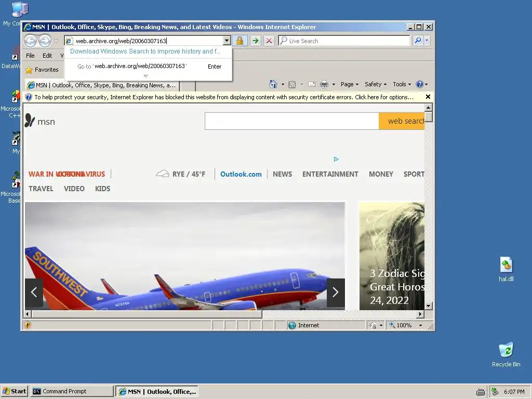Show the previous carousel slide
The image size is (532, 399).
[x=34, y=292]
